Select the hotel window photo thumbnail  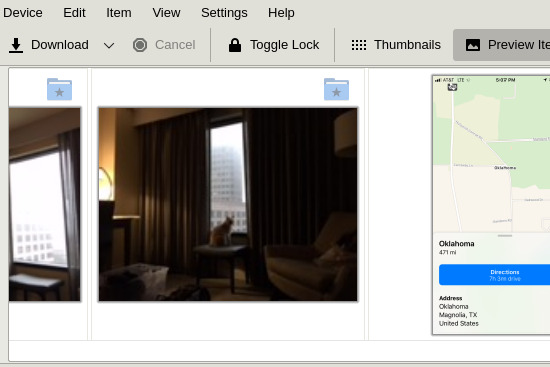(x=45, y=205)
